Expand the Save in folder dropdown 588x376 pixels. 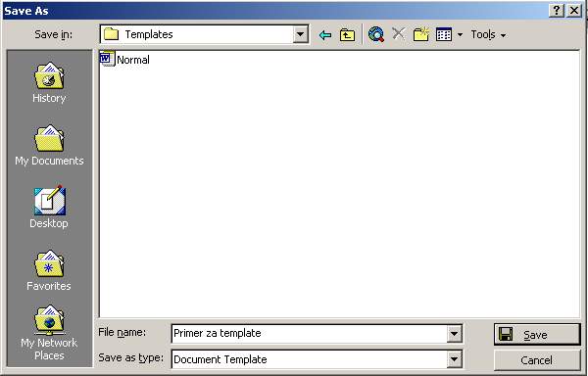(x=300, y=35)
